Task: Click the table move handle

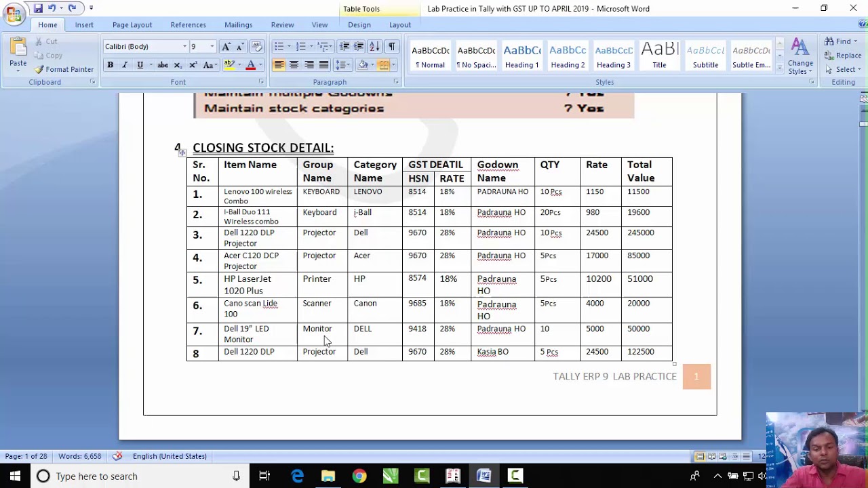Action: click(x=182, y=153)
